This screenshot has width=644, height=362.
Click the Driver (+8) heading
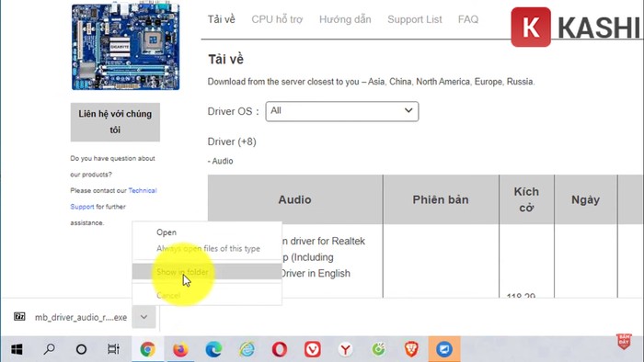click(x=232, y=141)
